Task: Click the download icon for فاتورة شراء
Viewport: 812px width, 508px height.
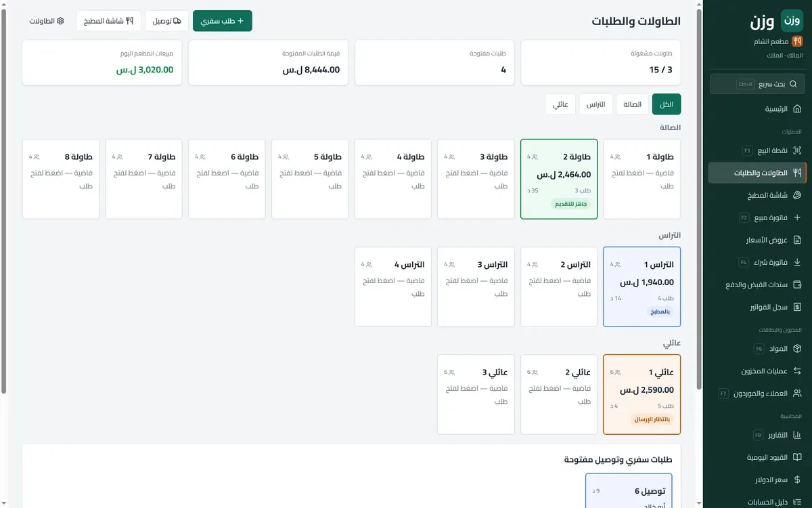Action: pyautogui.click(x=797, y=262)
